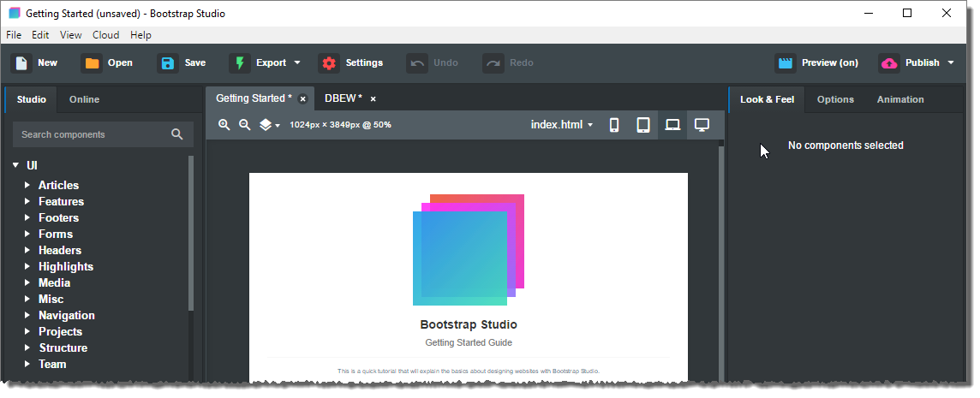Expand the Structure group
This screenshot has height=398, width=980.
point(27,348)
